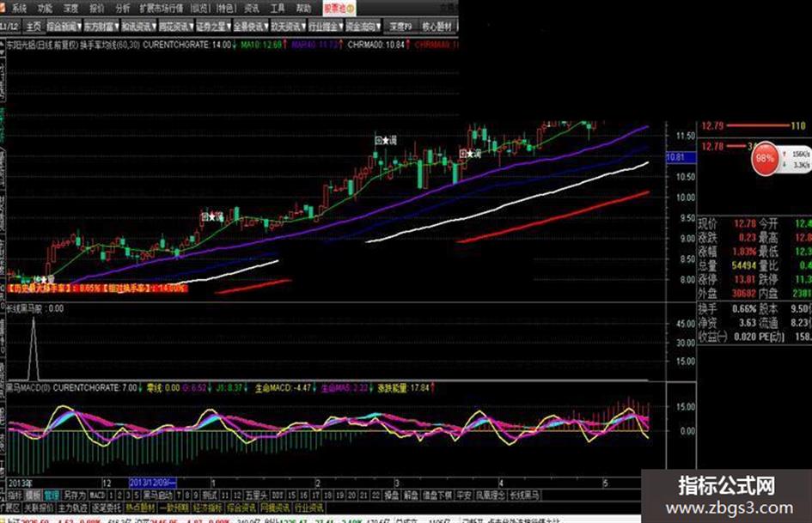Screen dimensions: 812x523
Task: Open the 同婕资讯 tab
Action: point(275,508)
